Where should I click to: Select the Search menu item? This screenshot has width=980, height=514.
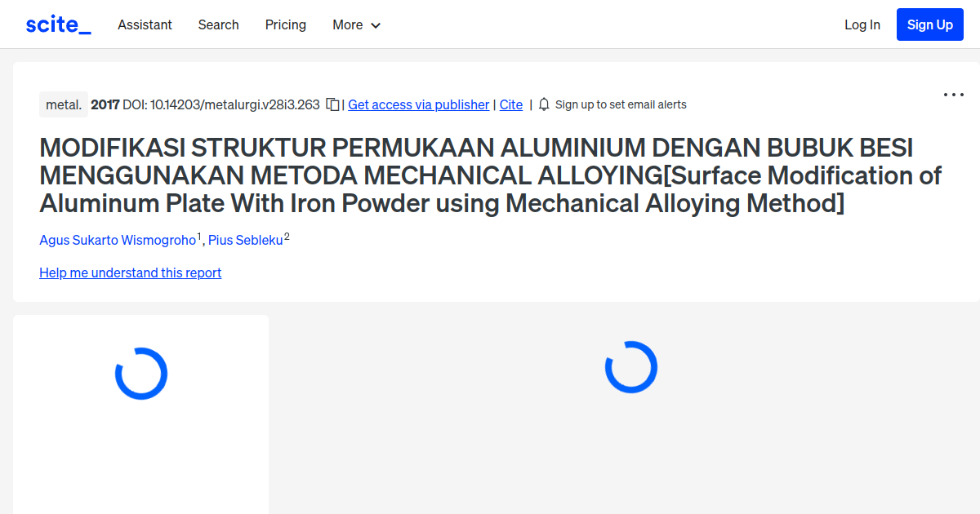point(218,24)
